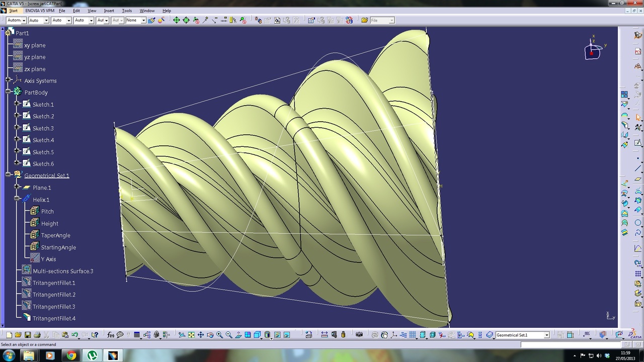Open the Tools menu
Screen dimensions: 644x362
click(127, 11)
